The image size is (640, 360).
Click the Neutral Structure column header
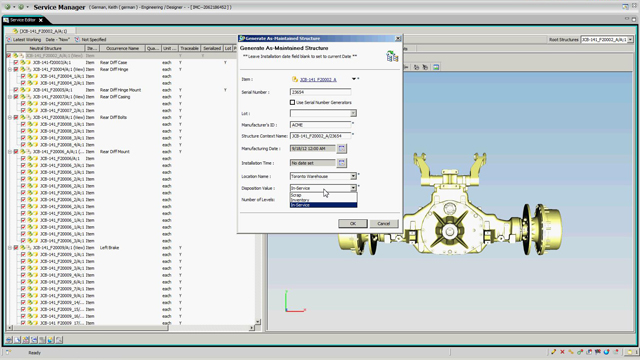[45, 48]
